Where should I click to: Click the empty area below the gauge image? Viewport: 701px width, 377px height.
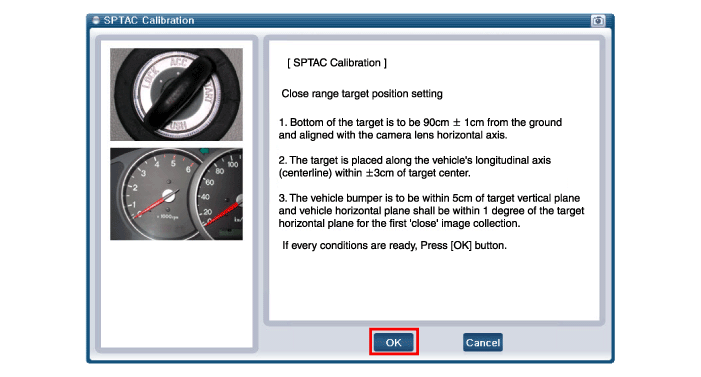click(176, 293)
